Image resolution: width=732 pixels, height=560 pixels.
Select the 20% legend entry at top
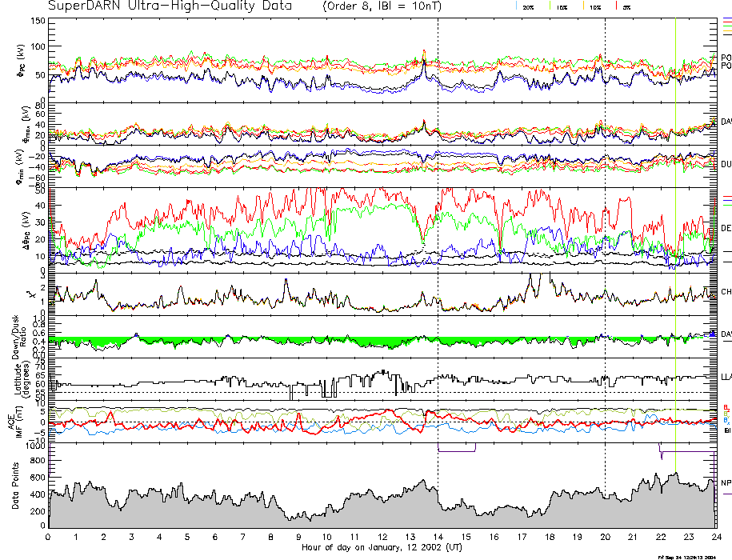point(528,6)
